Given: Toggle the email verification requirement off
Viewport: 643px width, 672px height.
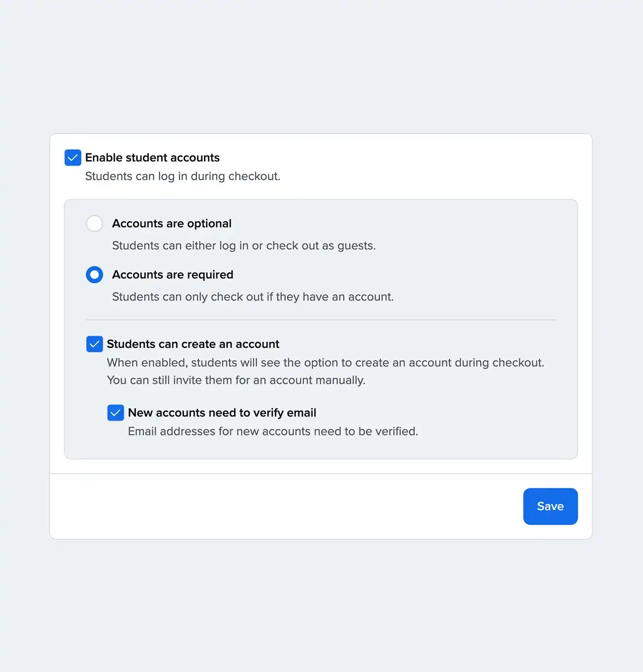Looking at the screenshot, I should pos(115,413).
